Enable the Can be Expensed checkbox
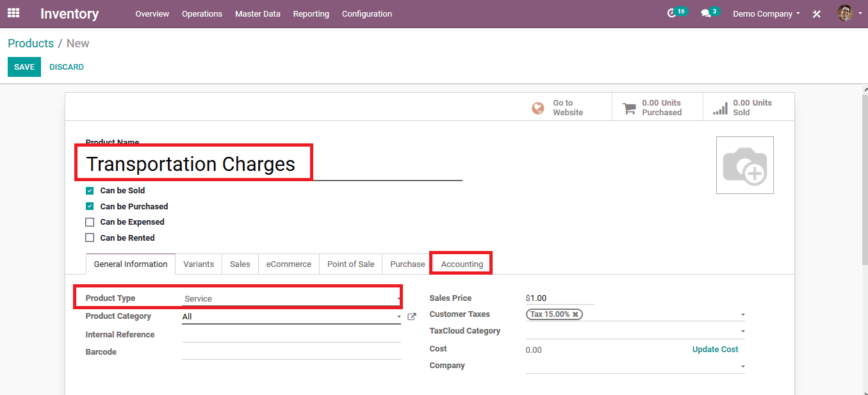The image size is (868, 395). pos(90,222)
